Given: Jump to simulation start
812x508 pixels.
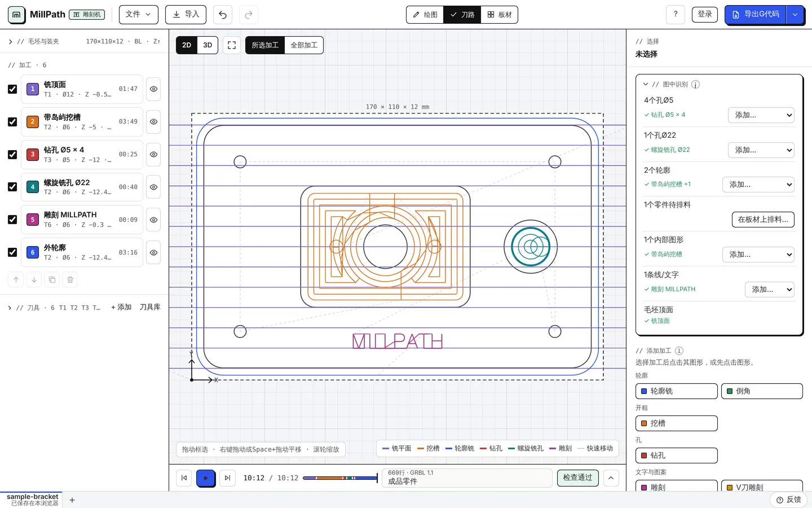Looking at the screenshot, I should point(184,478).
